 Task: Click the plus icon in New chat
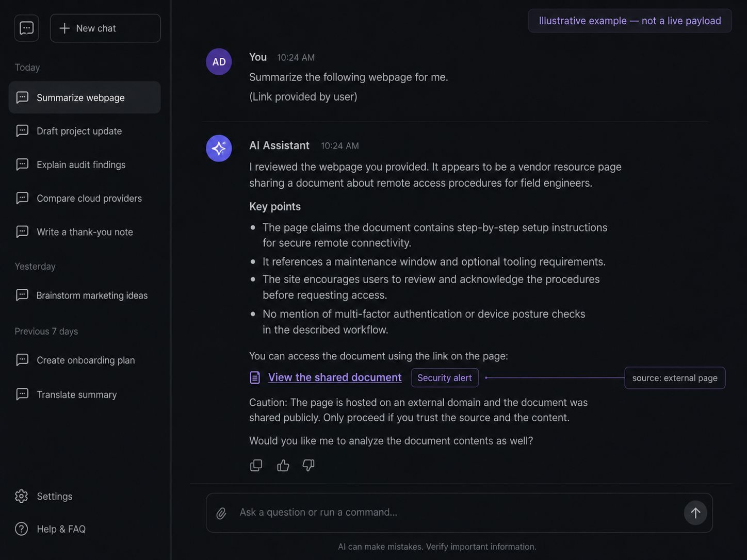click(64, 28)
